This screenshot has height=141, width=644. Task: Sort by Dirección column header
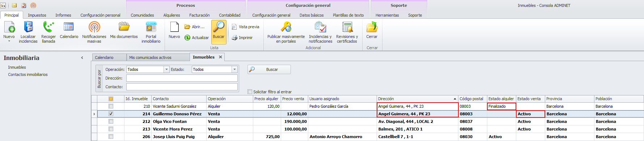click(417, 99)
